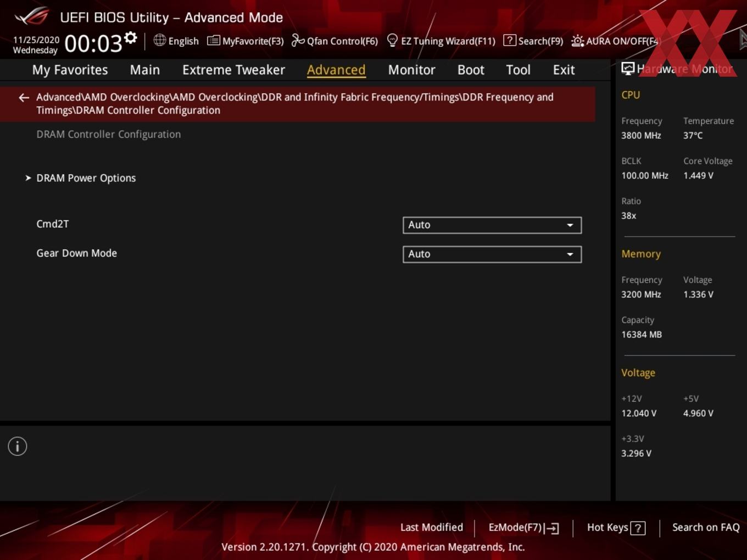This screenshot has height=560, width=747.
Task: Select the Exit tab
Action: click(x=564, y=70)
